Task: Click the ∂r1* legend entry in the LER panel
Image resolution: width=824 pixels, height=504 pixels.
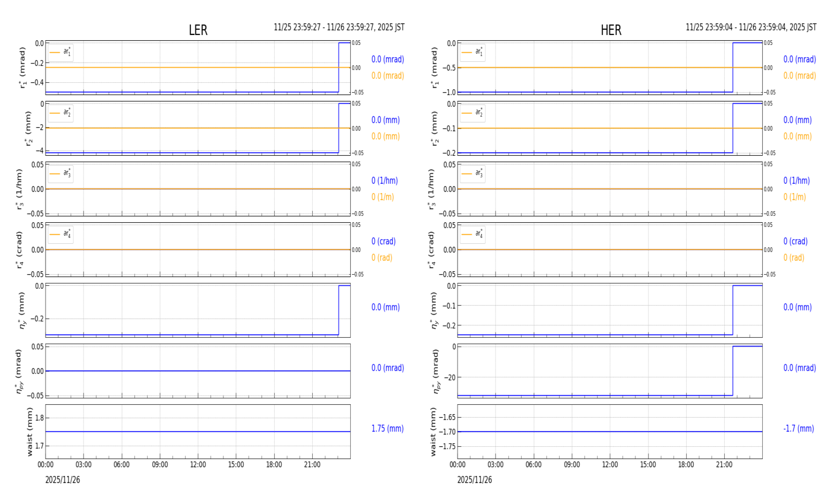Action: click(61, 52)
